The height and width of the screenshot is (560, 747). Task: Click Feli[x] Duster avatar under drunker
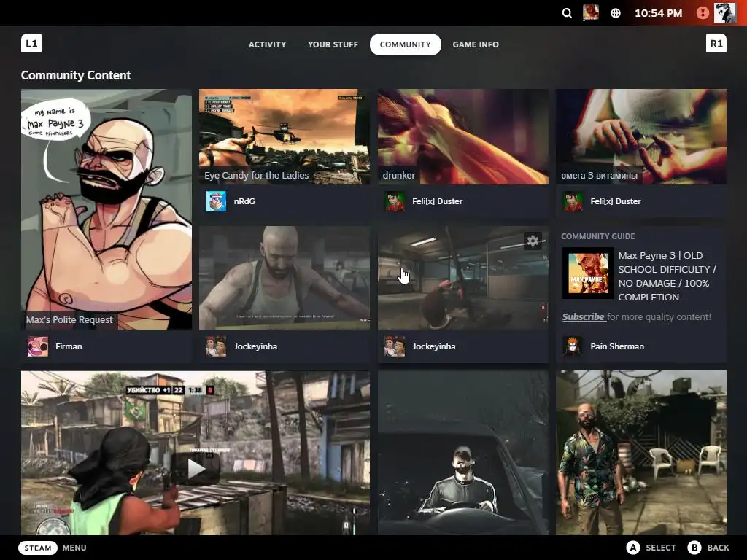tap(395, 201)
